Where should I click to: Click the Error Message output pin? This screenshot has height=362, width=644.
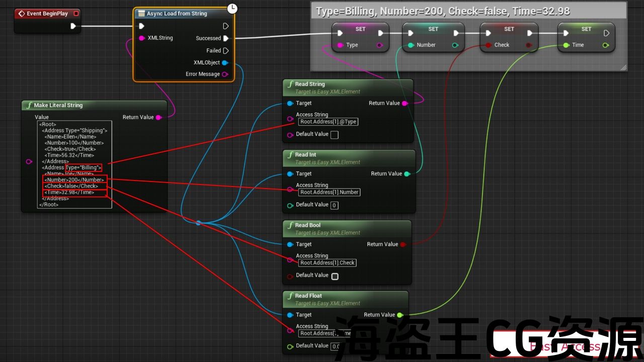225,74
